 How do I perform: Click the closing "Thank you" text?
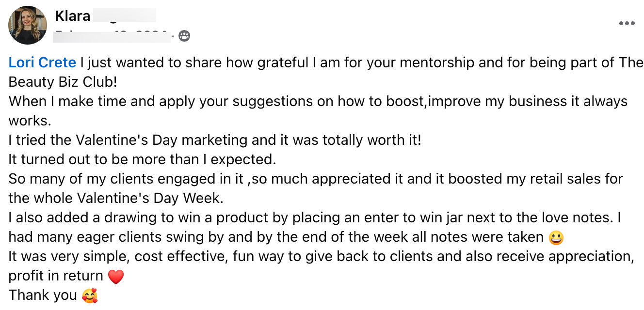coord(43,295)
